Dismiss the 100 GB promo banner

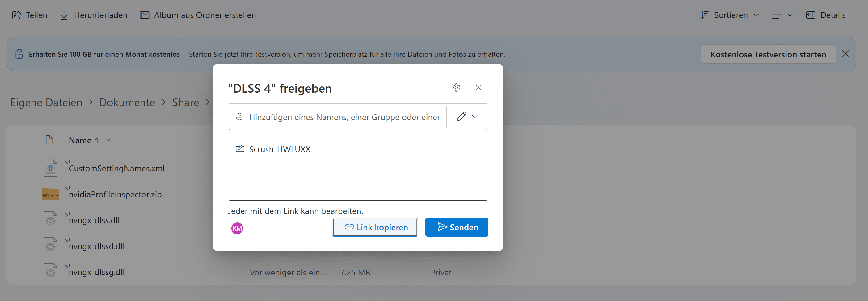pos(845,54)
